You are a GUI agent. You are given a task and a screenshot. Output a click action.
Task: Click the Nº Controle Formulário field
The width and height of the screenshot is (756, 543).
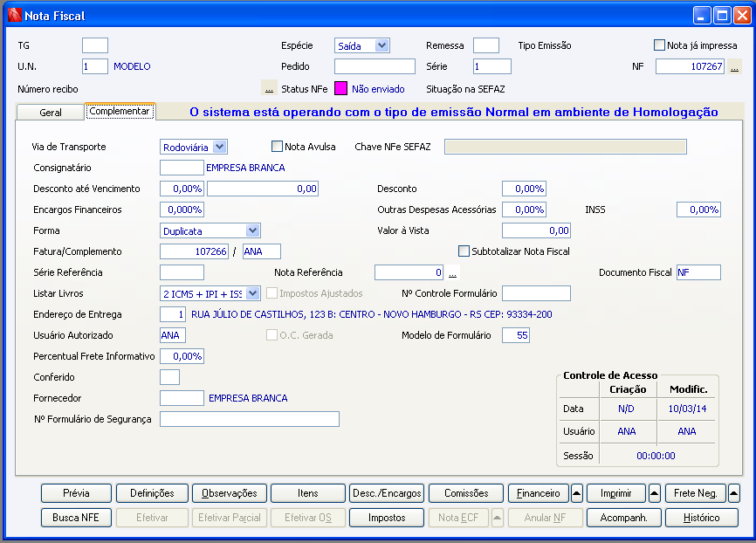pyautogui.click(x=537, y=293)
